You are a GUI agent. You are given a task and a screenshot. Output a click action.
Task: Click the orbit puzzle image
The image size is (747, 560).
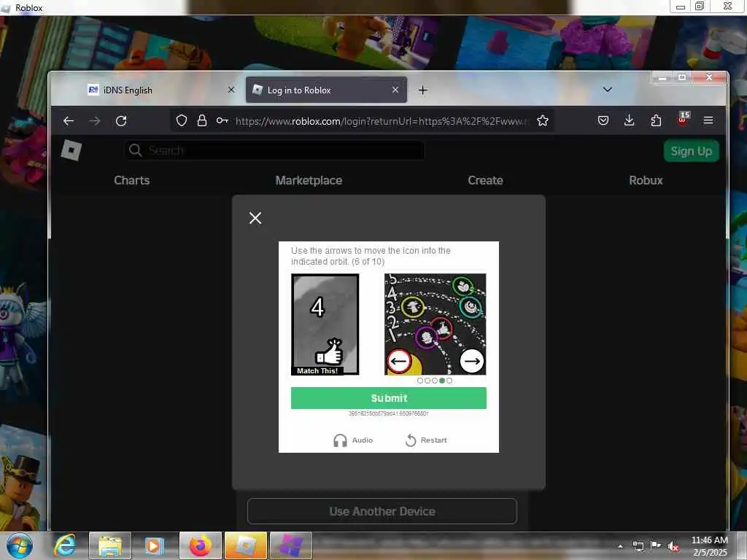point(436,324)
